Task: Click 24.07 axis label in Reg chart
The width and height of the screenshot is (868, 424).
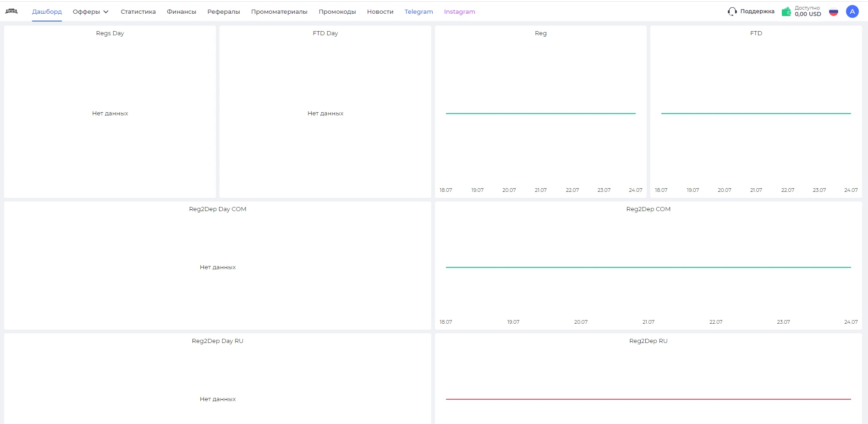Action: 636,190
